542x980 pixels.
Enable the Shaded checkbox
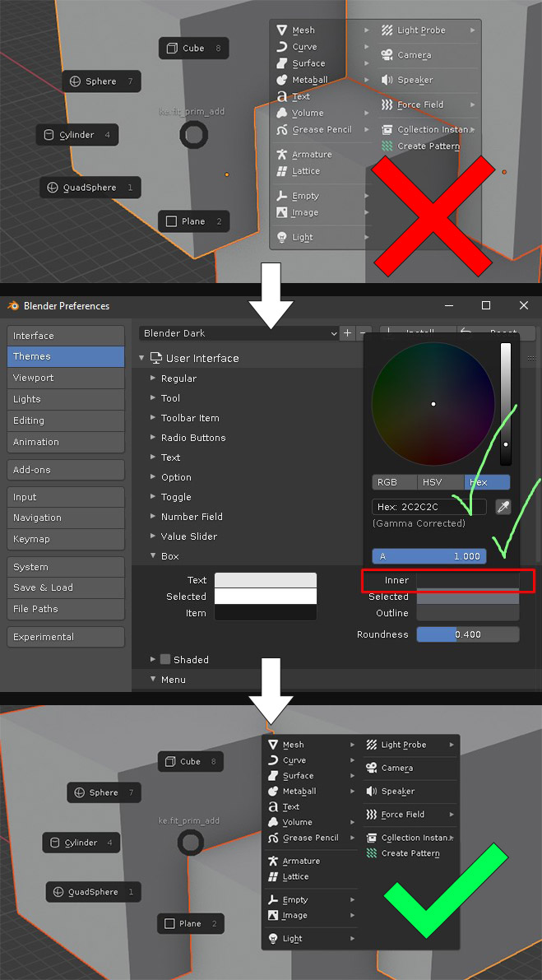tap(165, 659)
